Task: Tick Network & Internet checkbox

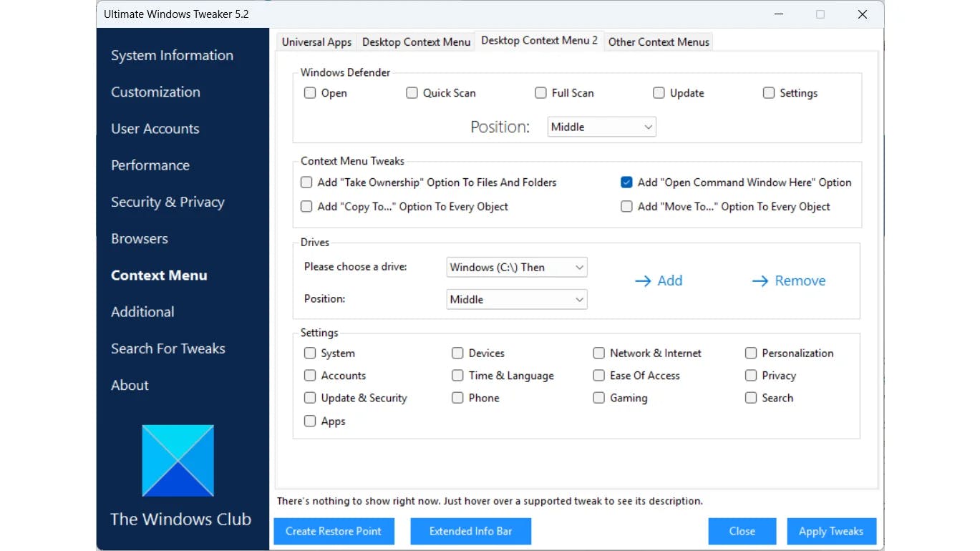Action: coord(598,353)
